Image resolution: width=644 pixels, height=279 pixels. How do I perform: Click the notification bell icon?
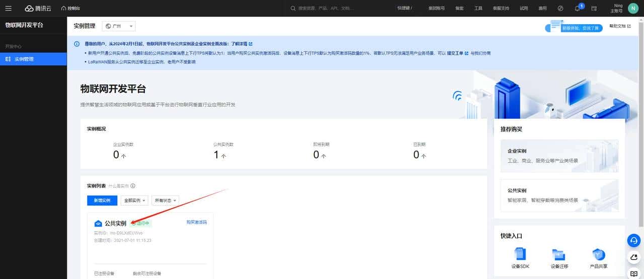577,9
